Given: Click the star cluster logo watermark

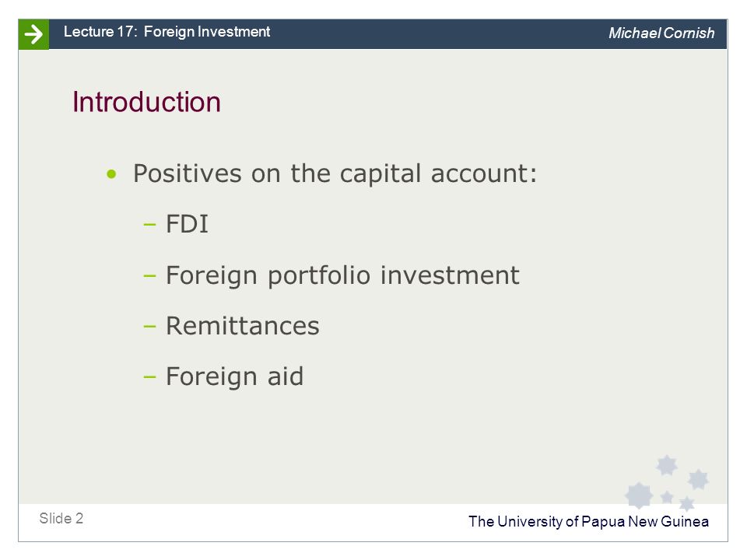Looking at the screenshot, I should [x=667, y=482].
